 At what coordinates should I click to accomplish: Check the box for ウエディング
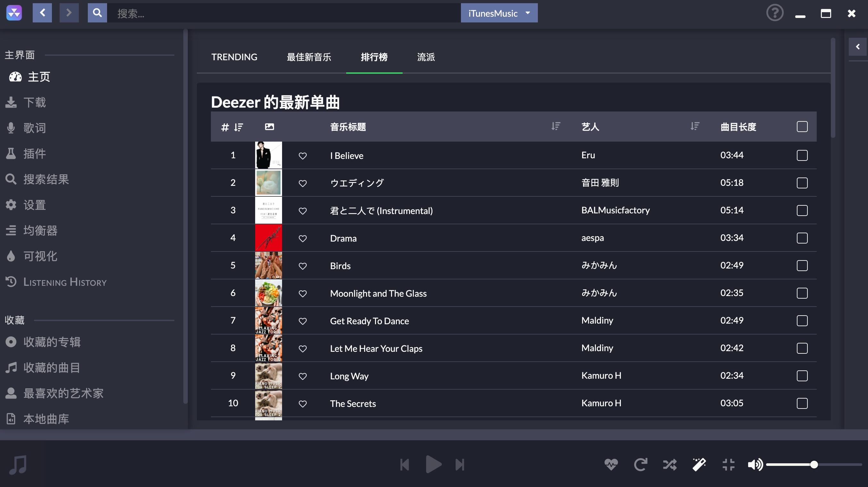[x=802, y=183]
